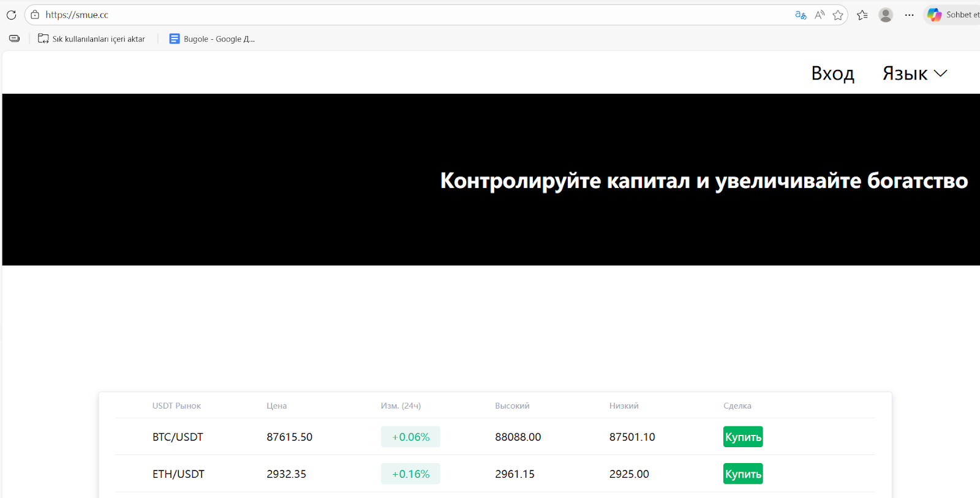Click the +0.06% change badge
This screenshot has width=980, height=498.
[410, 437]
